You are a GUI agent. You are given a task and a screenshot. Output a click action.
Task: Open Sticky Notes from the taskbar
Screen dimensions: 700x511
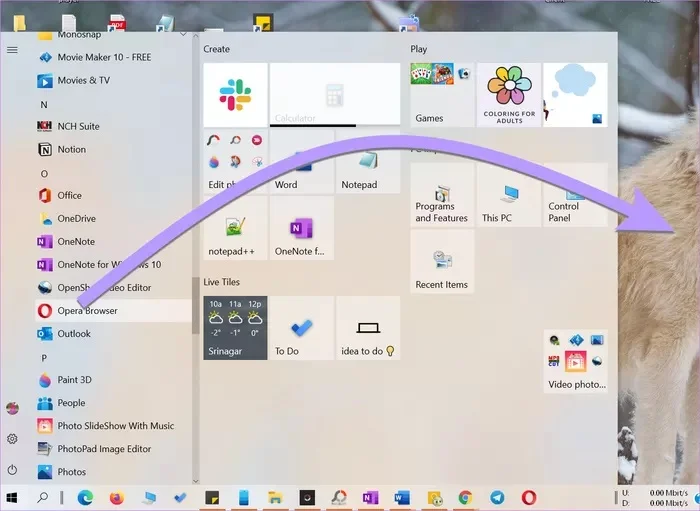(212, 497)
